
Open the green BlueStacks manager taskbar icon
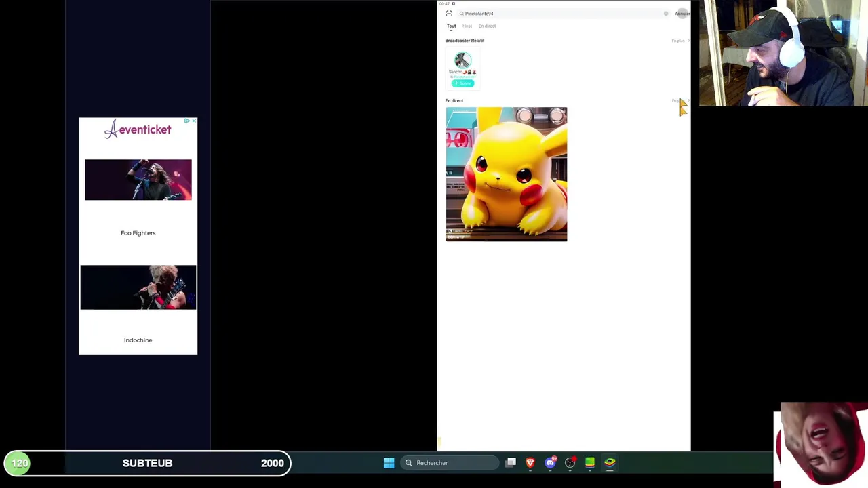point(590,463)
